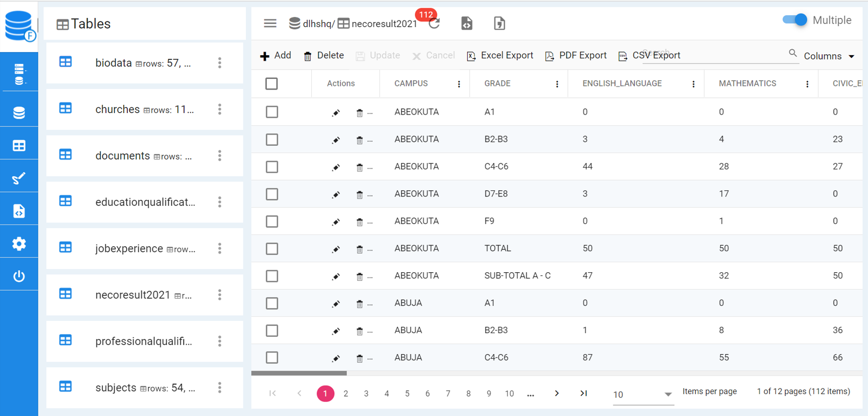The image size is (868, 416).
Task: Click the power icon in sidebar
Action: (19, 276)
